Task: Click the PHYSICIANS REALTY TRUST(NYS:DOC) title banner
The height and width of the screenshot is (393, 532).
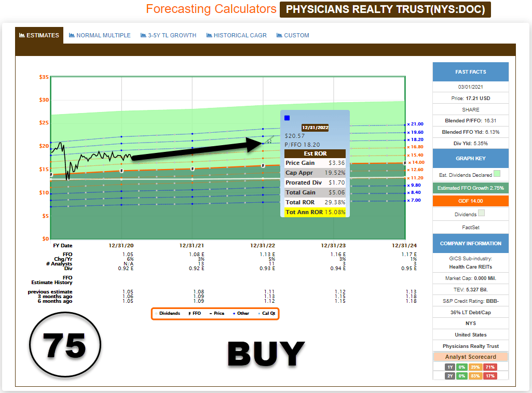Action: [385, 9]
